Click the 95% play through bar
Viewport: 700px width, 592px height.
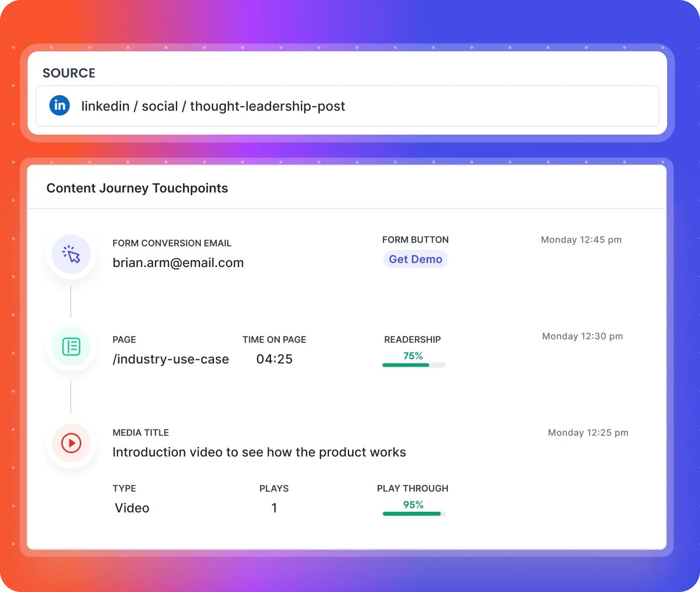point(414,514)
